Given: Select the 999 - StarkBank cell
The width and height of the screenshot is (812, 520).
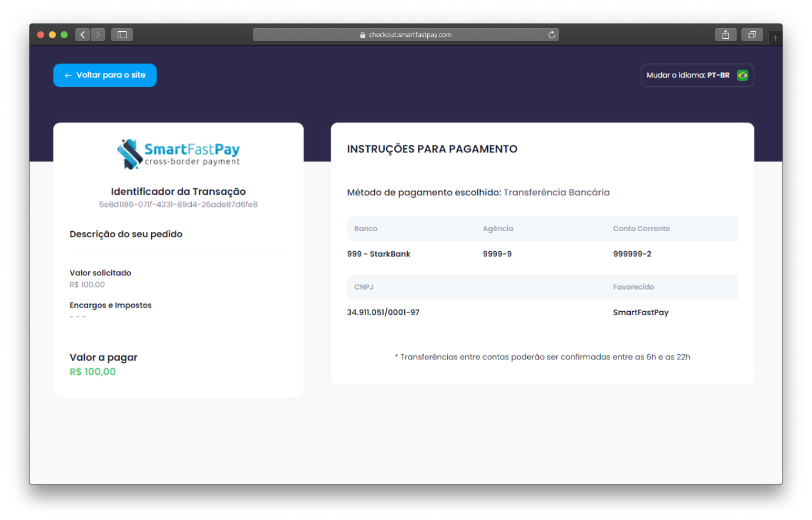Looking at the screenshot, I should (x=379, y=254).
